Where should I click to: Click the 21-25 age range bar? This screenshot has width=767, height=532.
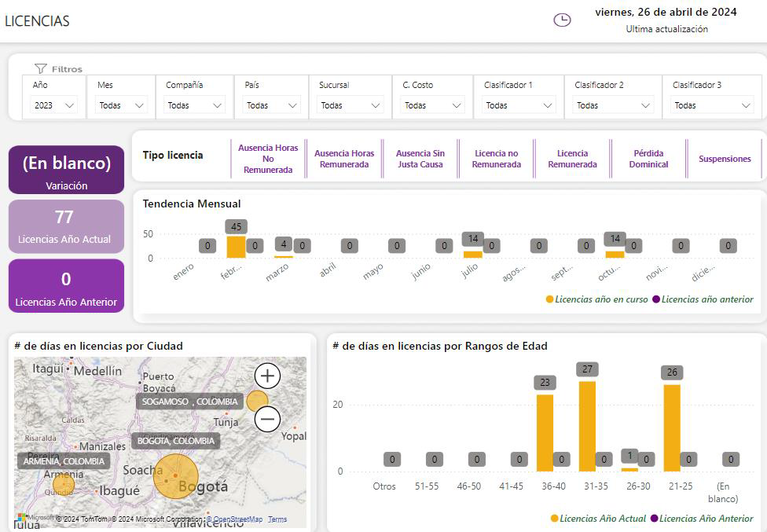[x=672, y=427]
